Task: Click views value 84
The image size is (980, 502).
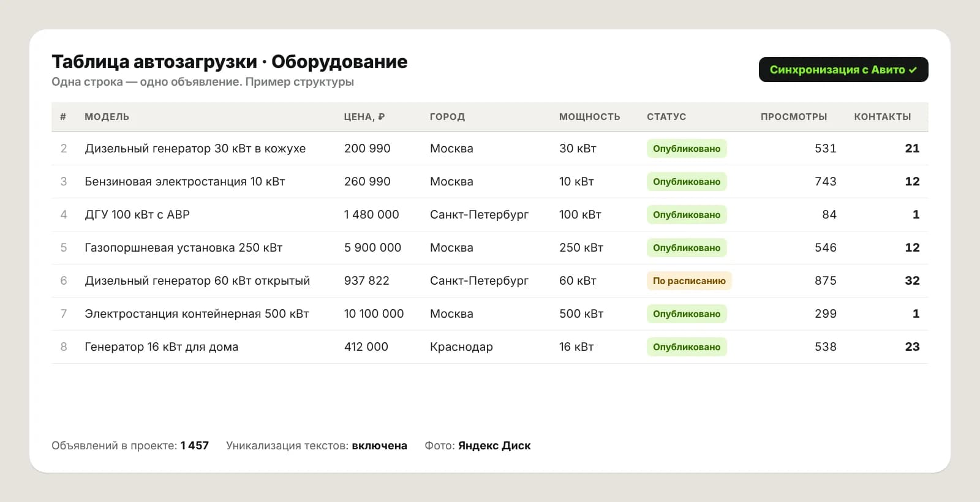Action: click(829, 215)
